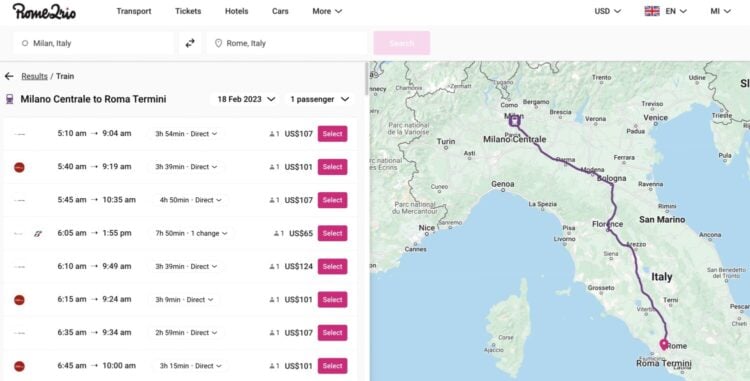Expand 7h 50min 1 change details

(x=191, y=233)
